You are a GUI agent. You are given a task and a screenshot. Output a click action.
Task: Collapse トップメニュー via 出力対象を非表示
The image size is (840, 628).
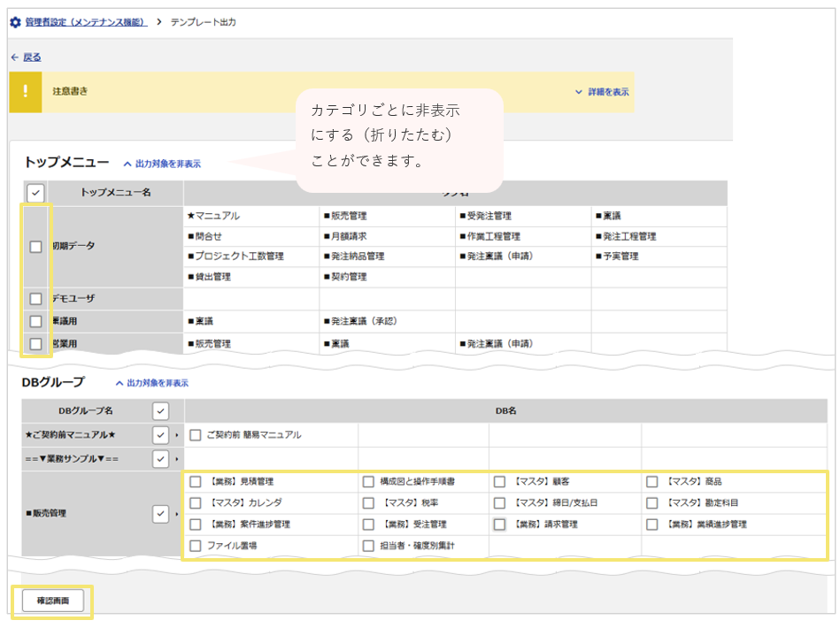162,164
